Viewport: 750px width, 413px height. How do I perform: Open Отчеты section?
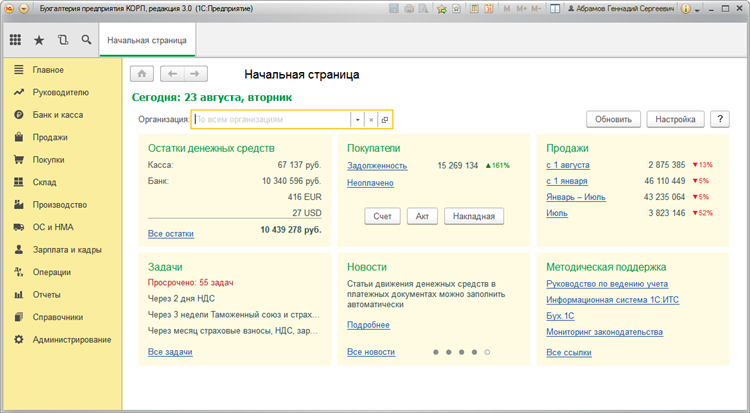[x=46, y=295]
